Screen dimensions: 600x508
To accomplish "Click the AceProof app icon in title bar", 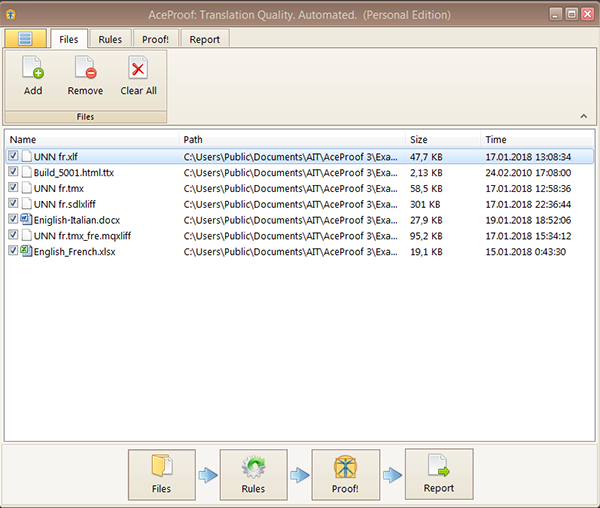I will click(x=11, y=15).
